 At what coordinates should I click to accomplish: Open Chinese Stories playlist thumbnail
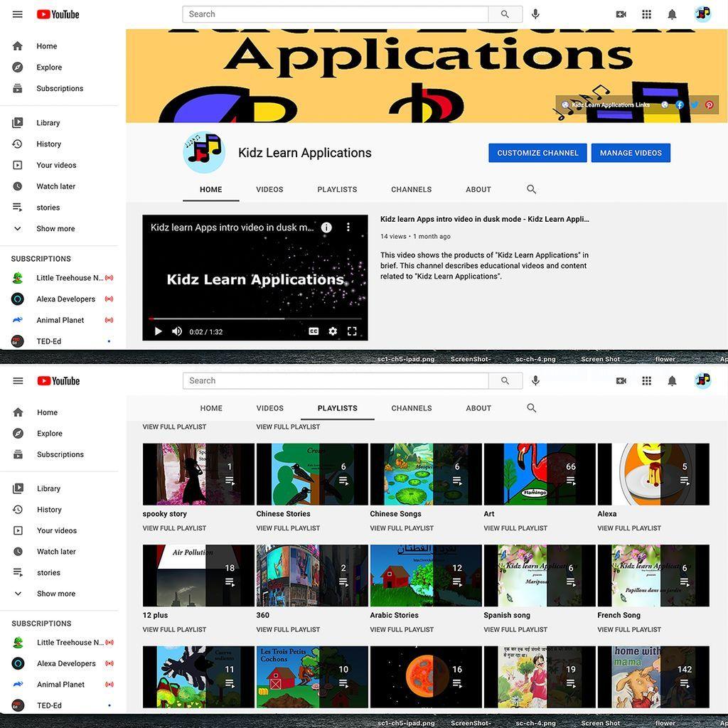pos(312,474)
